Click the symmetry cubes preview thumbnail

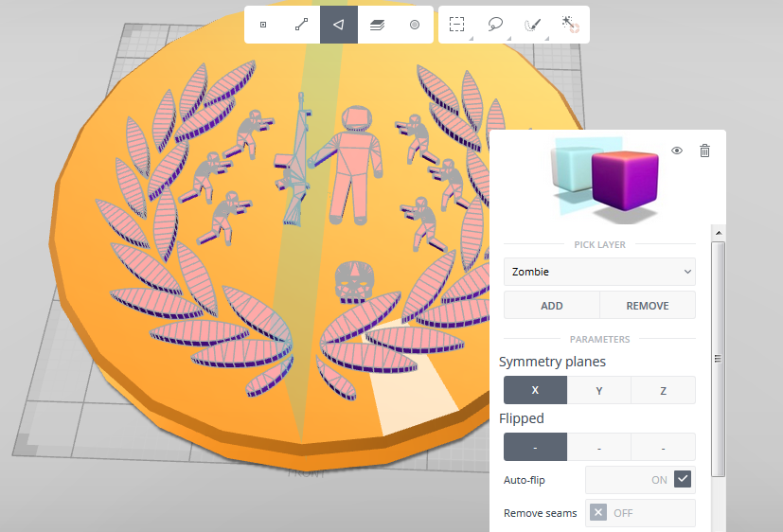pos(606,176)
